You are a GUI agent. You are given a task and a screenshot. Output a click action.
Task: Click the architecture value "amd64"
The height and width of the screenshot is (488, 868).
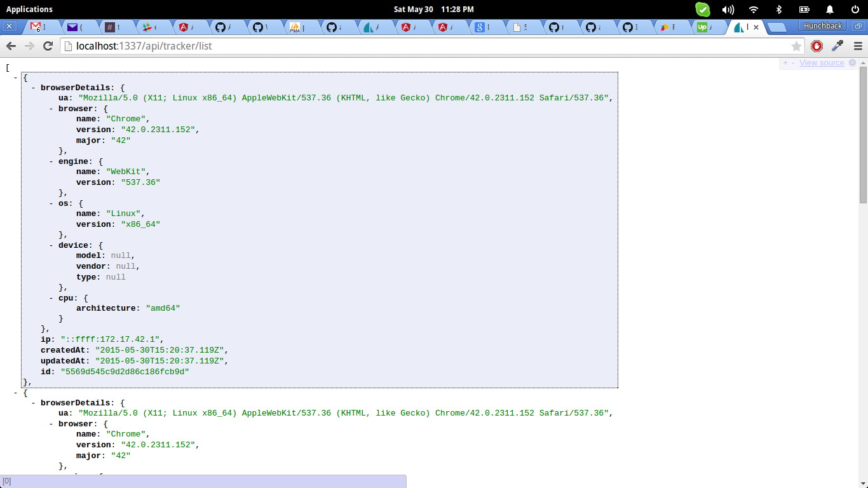tap(163, 308)
